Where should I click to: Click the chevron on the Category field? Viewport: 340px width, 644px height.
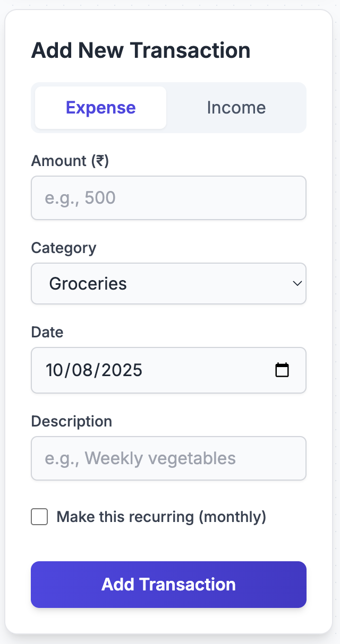pyautogui.click(x=297, y=283)
